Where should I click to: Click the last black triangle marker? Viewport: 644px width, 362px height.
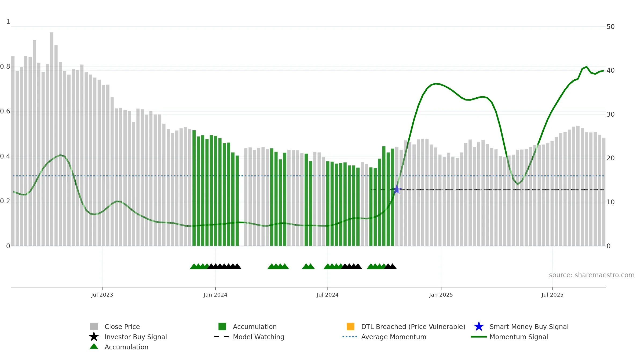tap(393, 266)
